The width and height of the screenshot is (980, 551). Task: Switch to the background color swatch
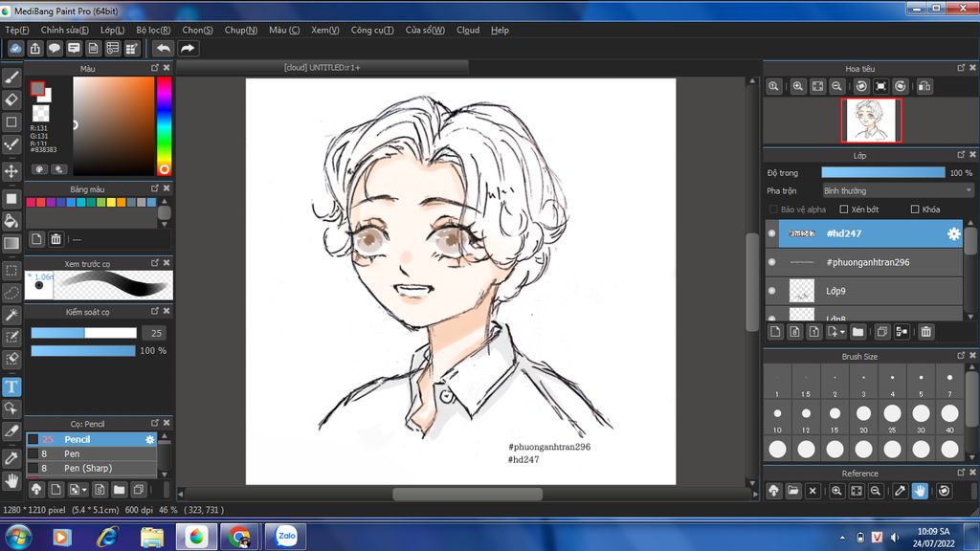point(47,97)
